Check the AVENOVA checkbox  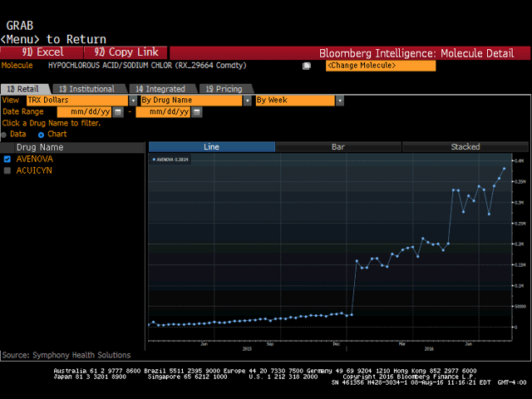(x=7, y=159)
